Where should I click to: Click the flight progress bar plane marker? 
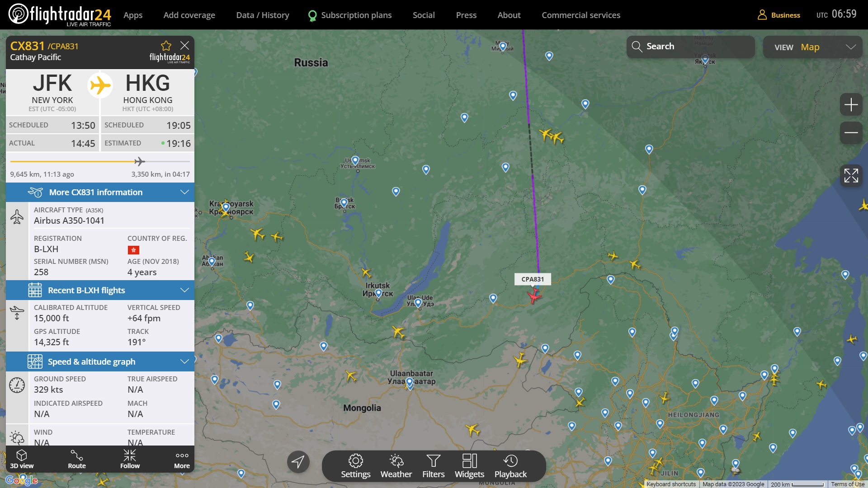click(140, 161)
